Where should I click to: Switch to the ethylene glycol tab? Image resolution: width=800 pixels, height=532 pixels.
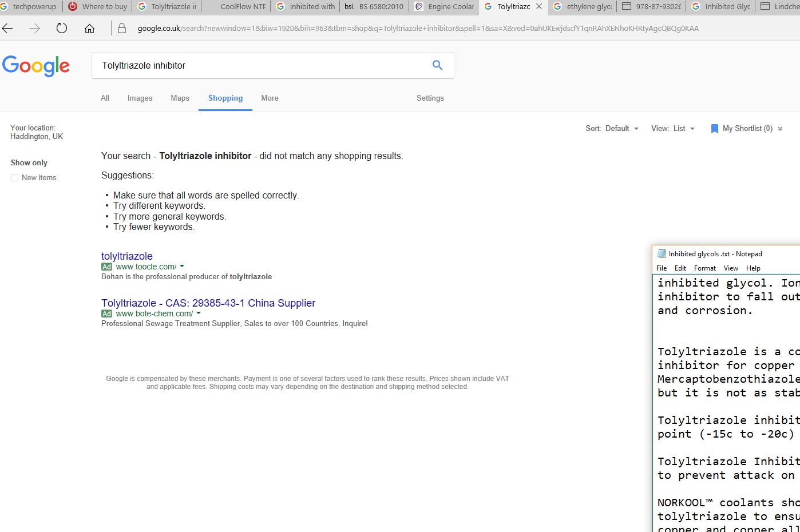tap(583, 7)
